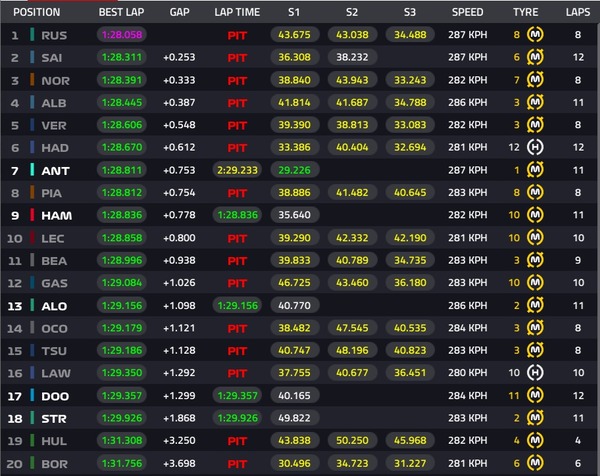The width and height of the screenshot is (600, 476).
Task: Click the red PIT status for VER
Action: [237, 126]
